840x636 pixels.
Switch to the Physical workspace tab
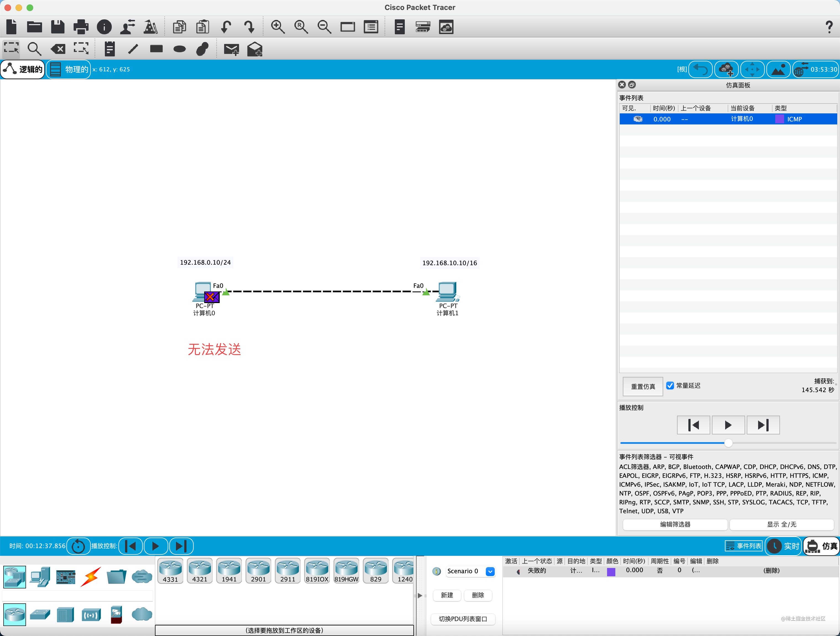69,69
